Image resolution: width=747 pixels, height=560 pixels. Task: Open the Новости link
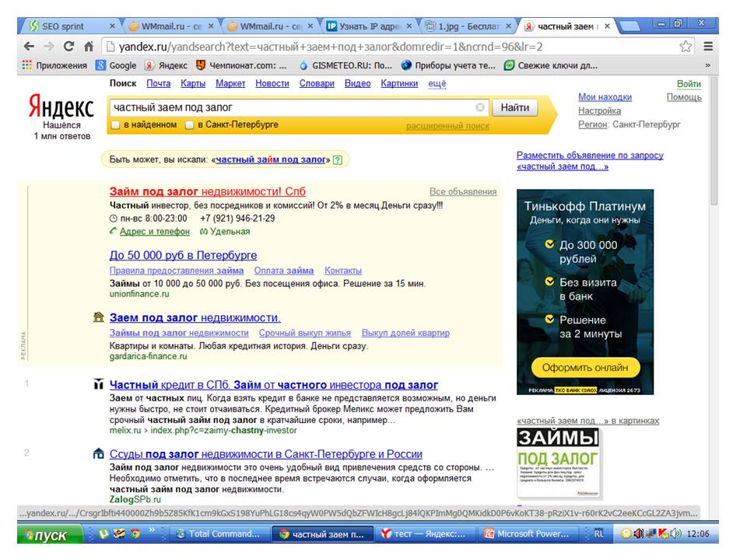pos(272,83)
